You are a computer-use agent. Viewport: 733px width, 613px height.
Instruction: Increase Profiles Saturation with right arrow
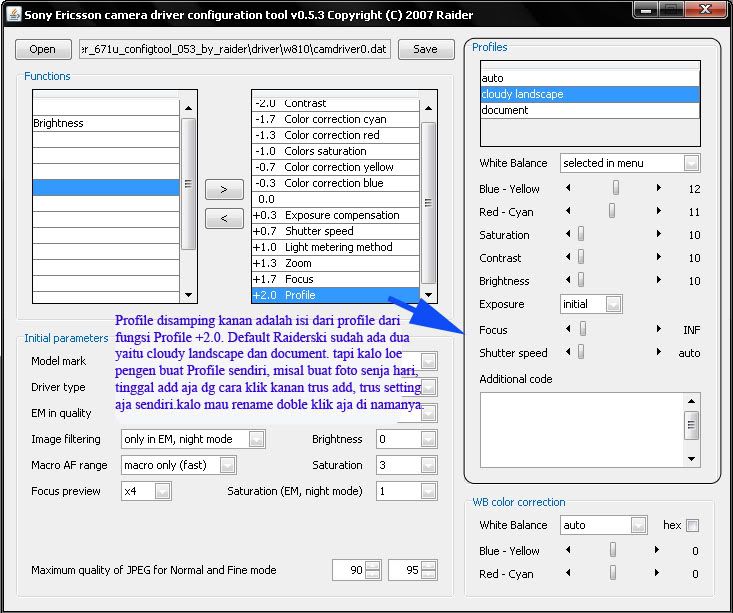tap(659, 234)
